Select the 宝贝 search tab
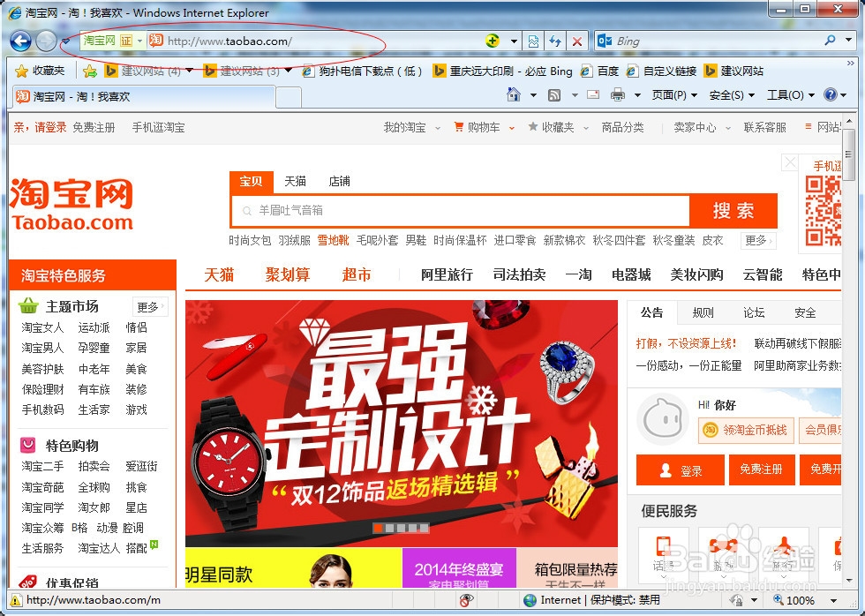Image resolution: width=865 pixels, height=616 pixels. [x=251, y=182]
